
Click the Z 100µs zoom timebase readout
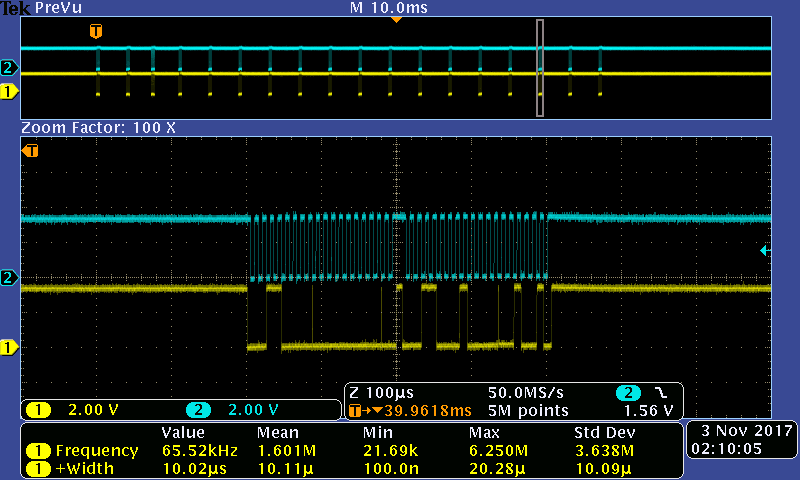coord(381,393)
